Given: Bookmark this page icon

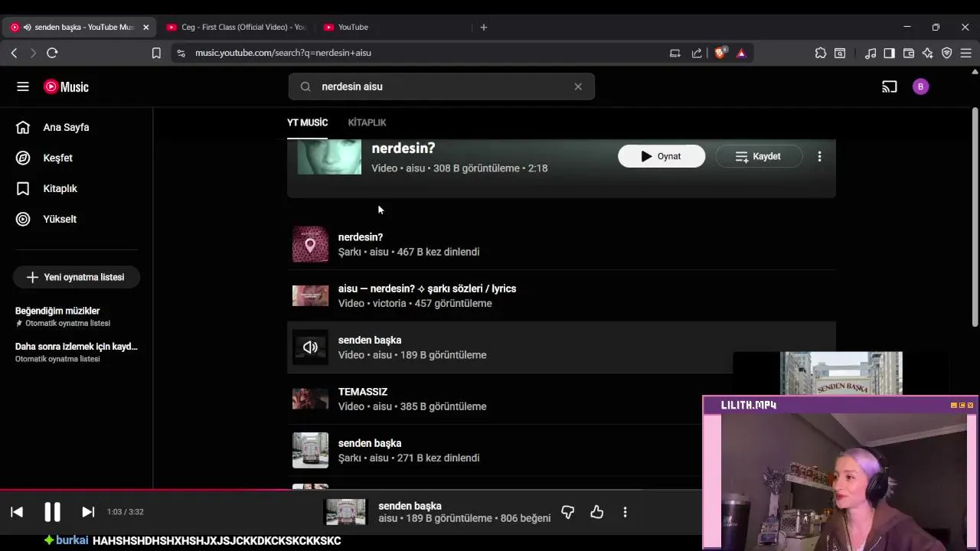Looking at the screenshot, I should (156, 53).
